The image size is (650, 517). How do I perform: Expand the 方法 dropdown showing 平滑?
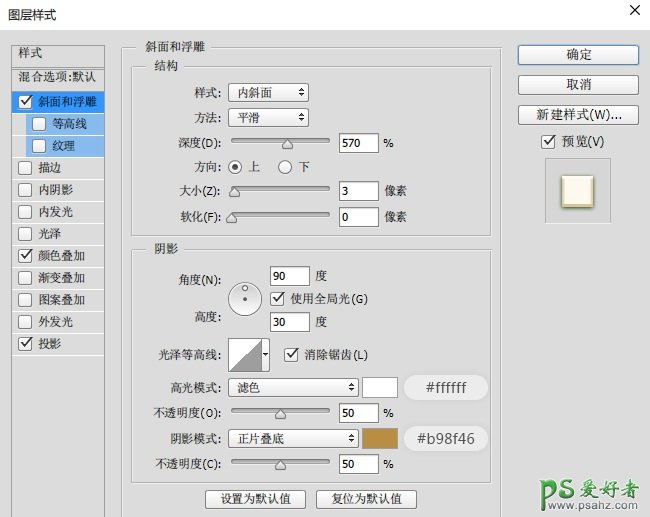(x=268, y=118)
